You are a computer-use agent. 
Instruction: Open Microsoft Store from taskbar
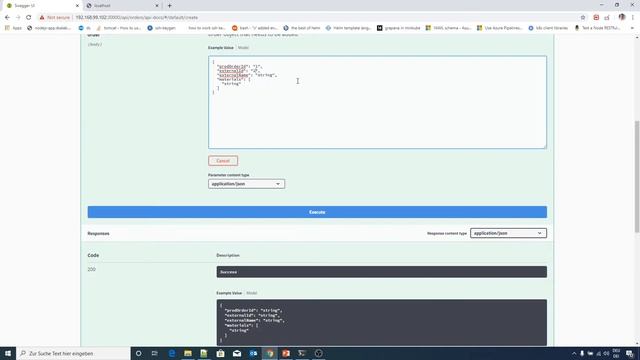220,353
